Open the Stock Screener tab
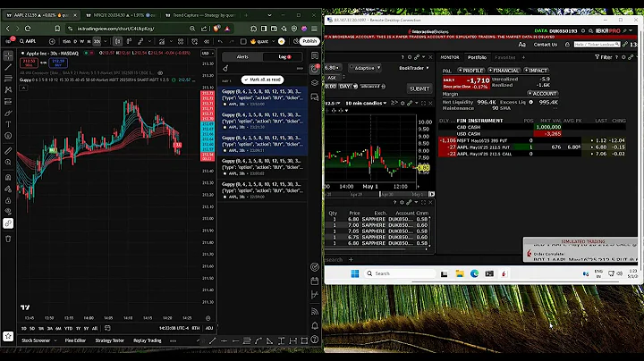The image size is (644, 361). [x=36, y=340]
